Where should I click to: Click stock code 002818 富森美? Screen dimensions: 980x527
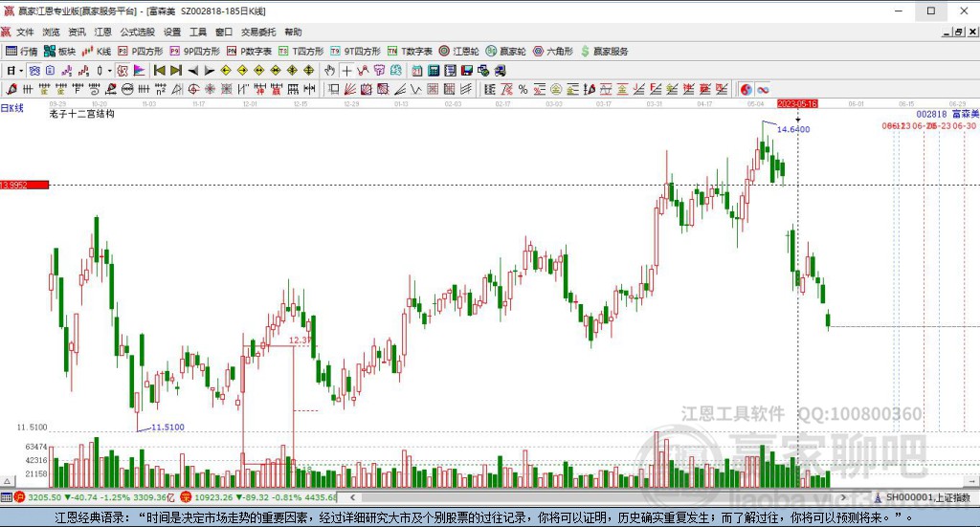(x=947, y=114)
